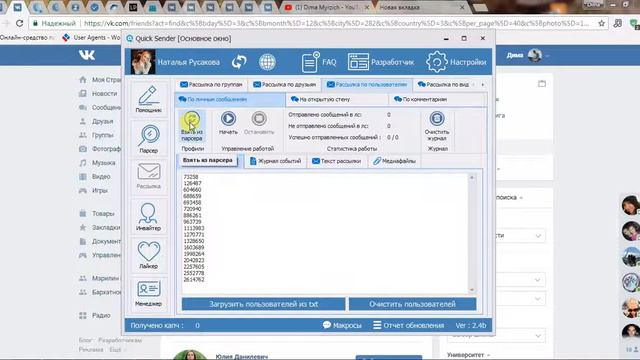
Task: Open the Журнал событий tab
Action: click(276, 161)
